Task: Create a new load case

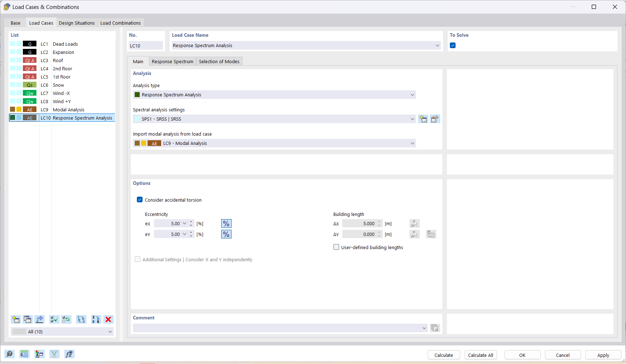Action: click(x=16, y=319)
